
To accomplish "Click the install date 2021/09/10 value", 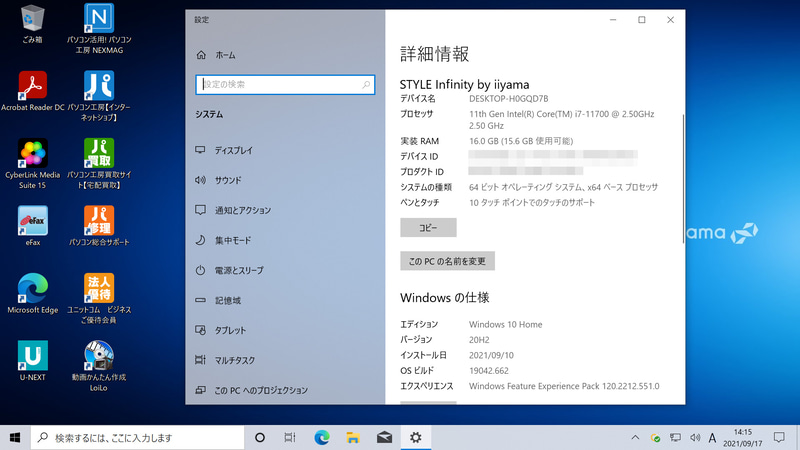I will coord(491,355).
